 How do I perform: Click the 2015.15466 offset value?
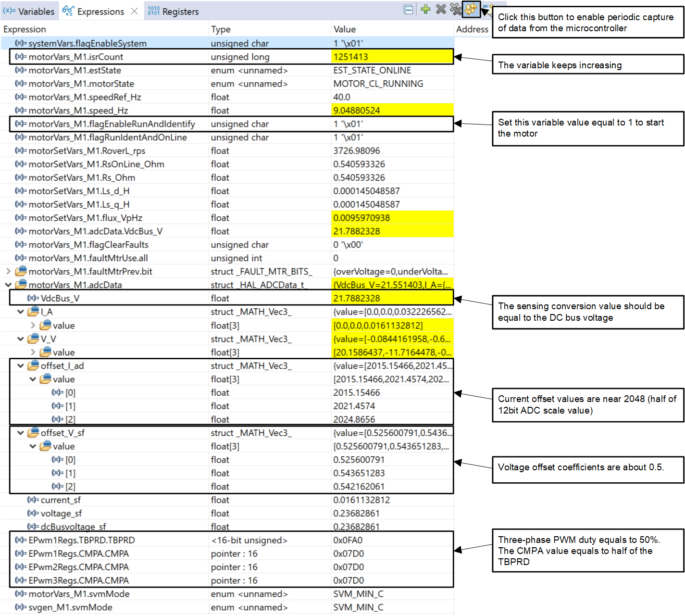357,392
